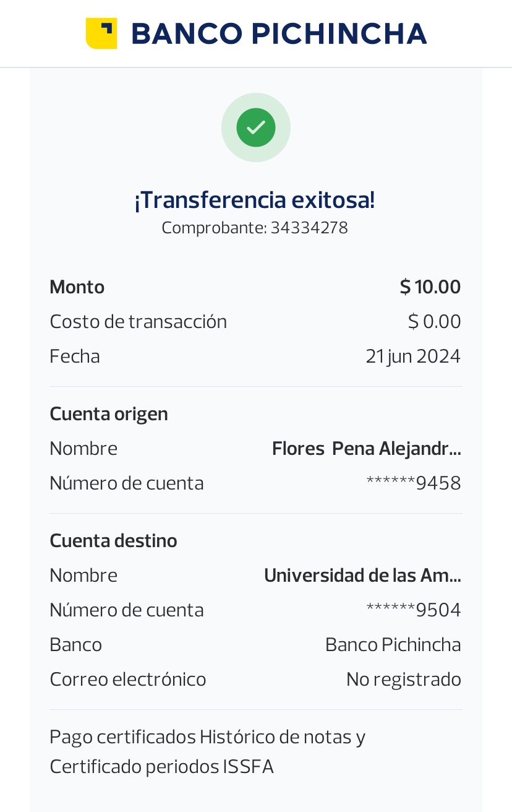Click the BANCO PICHINCHA header text

[279, 33]
